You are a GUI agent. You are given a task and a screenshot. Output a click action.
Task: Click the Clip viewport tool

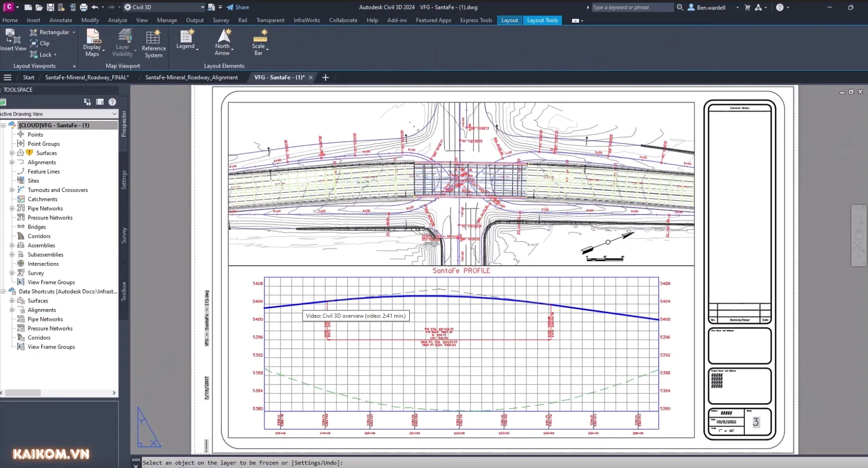[40, 43]
